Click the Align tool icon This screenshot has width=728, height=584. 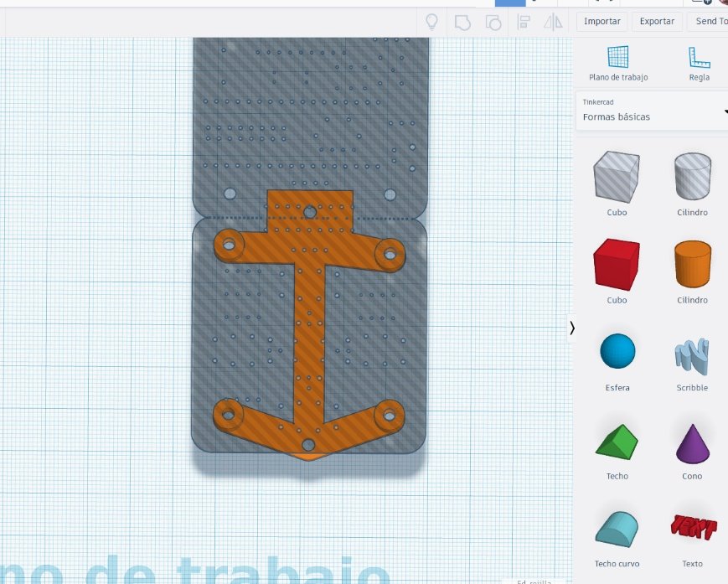524,22
